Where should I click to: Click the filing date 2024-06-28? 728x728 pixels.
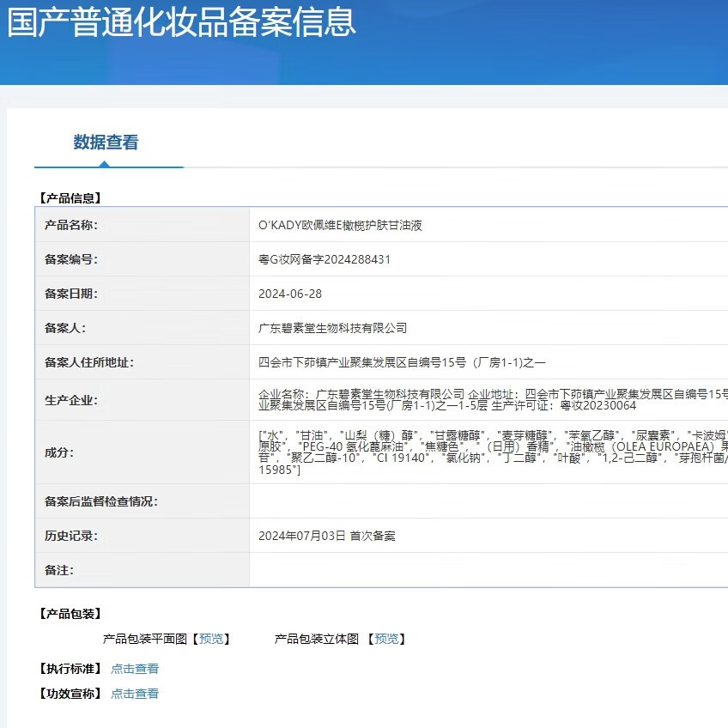pyautogui.click(x=290, y=294)
